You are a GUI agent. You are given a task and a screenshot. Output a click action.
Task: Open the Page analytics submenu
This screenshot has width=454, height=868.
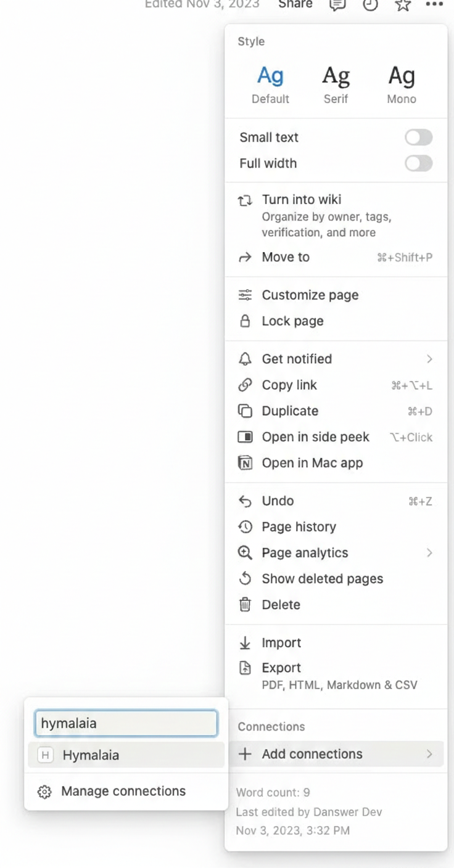pyautogui.click(x=429, y=552)
